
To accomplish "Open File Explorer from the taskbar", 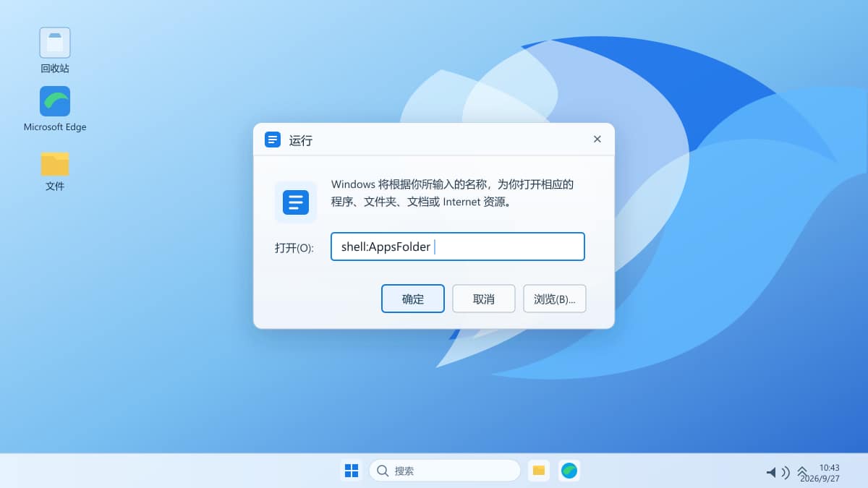I will (539, 471).
